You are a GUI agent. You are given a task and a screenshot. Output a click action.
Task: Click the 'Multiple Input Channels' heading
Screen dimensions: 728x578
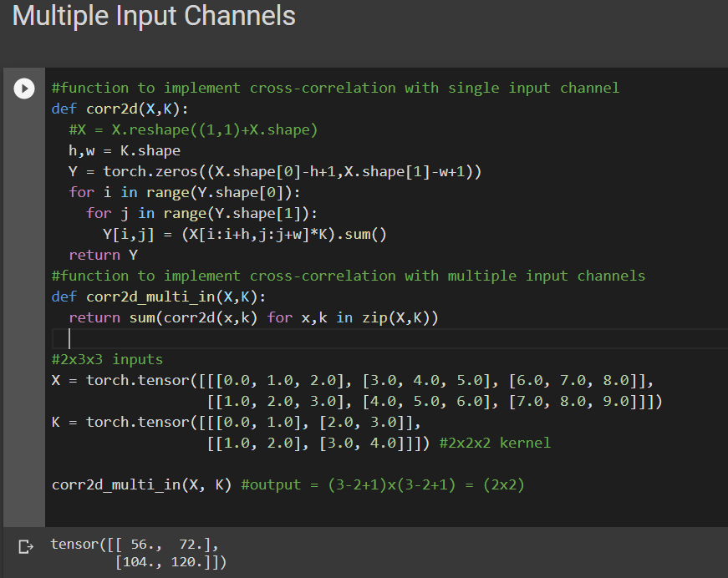(154, 16)
